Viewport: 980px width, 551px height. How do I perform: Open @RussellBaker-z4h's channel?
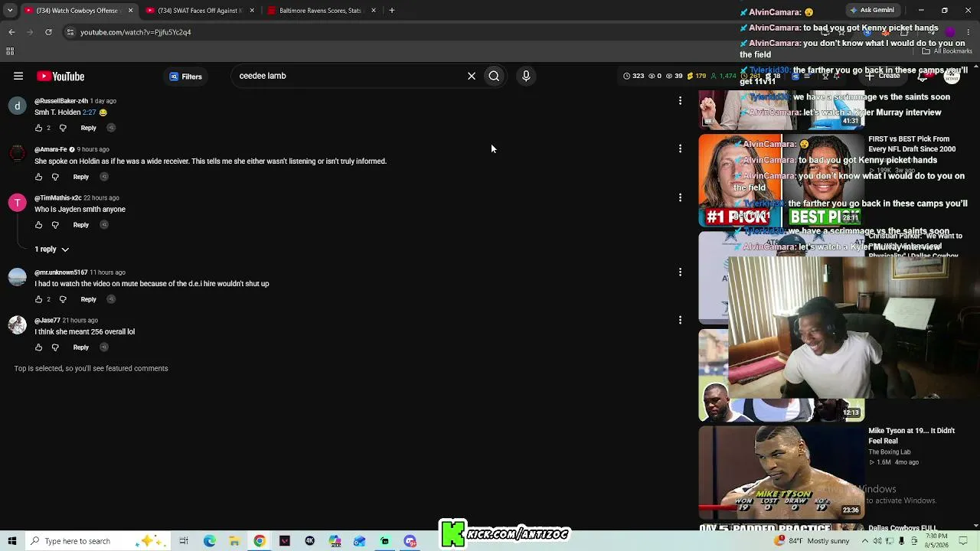coord(61,101)
